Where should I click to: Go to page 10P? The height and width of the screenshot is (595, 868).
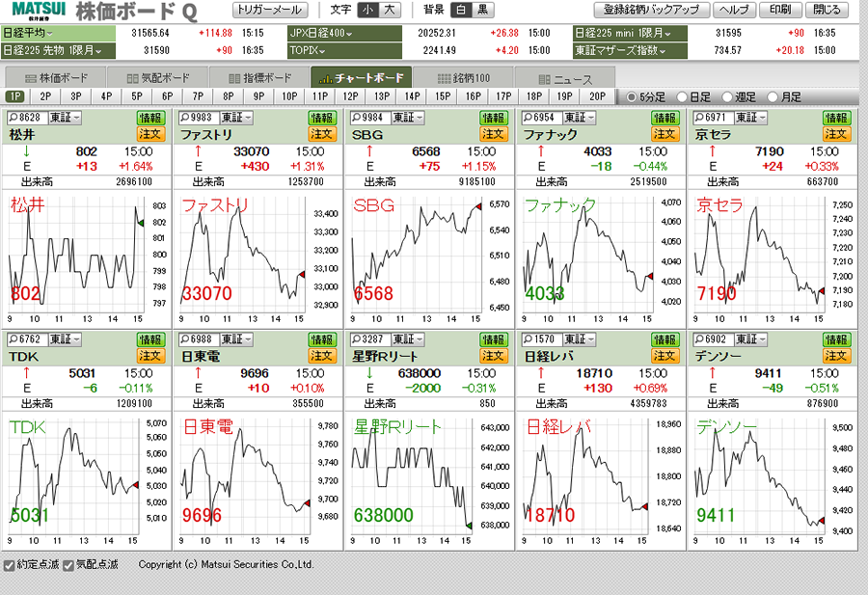[289, 96]
